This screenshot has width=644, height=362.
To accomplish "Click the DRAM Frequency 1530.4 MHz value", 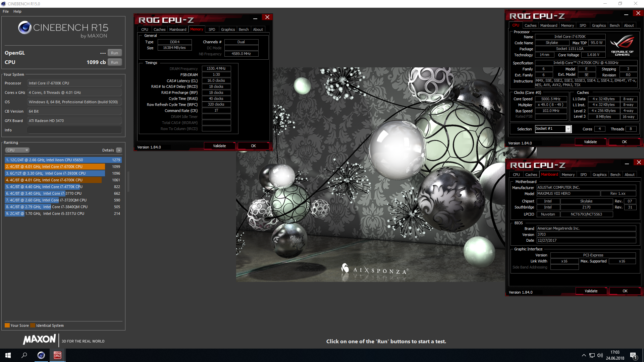I will [x=216, y=68].
